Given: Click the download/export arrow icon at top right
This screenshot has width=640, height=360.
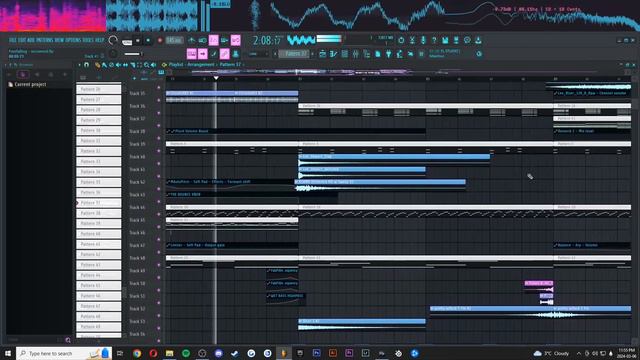Looking at the screenshot, I should 478,40.
